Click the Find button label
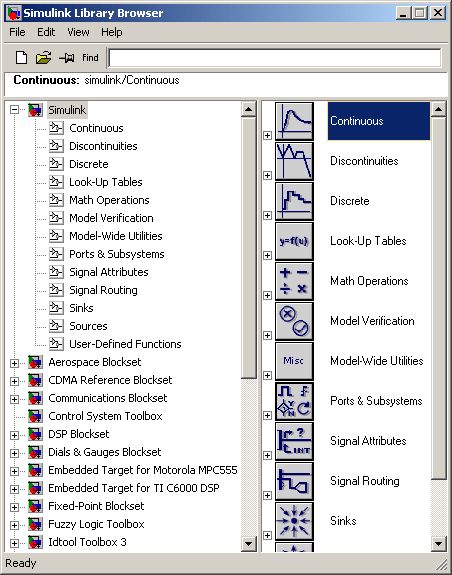This screenshot has height=575, width=452. [x=90, y=58]
